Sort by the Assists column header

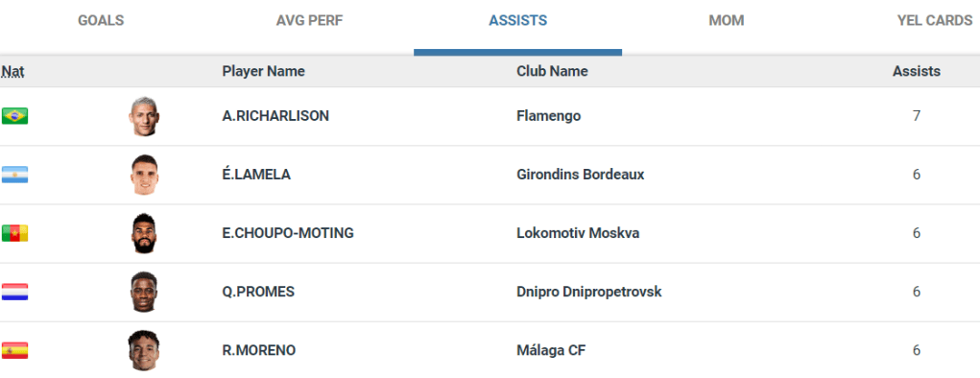coord(917,71)
